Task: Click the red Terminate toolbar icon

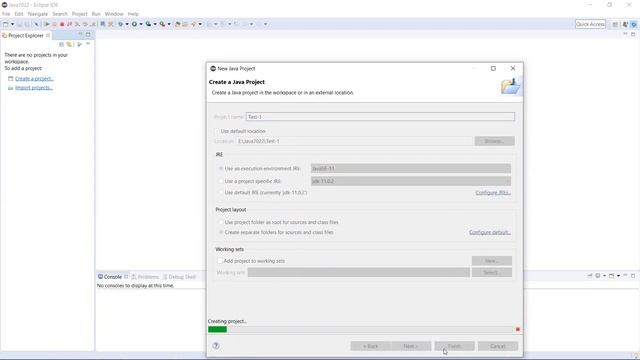Action: [x=62, y=24]
